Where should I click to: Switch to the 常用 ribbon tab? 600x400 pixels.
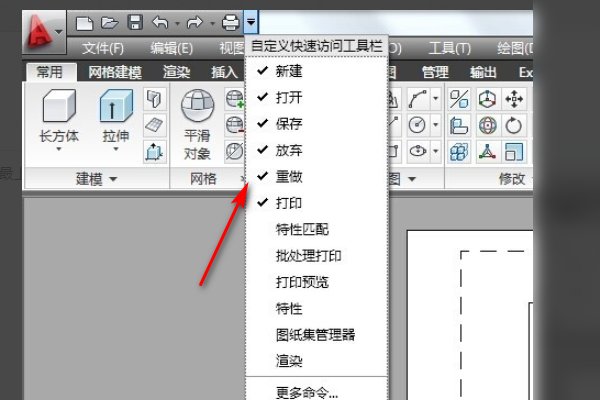pos(50,72)
